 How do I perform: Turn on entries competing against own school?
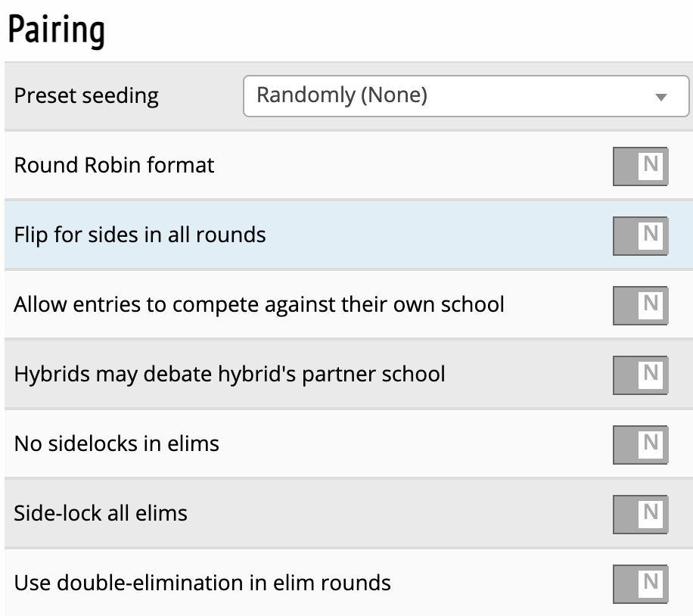(x=640, y=305)
